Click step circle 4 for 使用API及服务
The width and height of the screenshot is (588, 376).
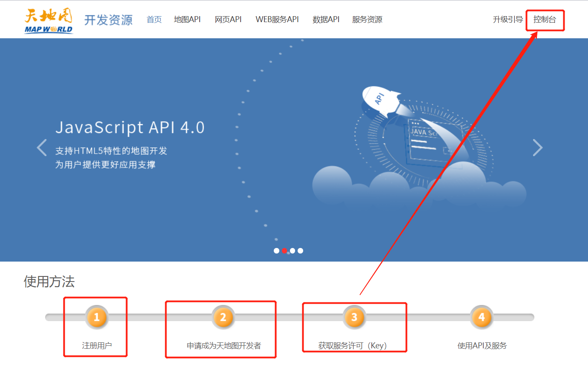point(481,317)
